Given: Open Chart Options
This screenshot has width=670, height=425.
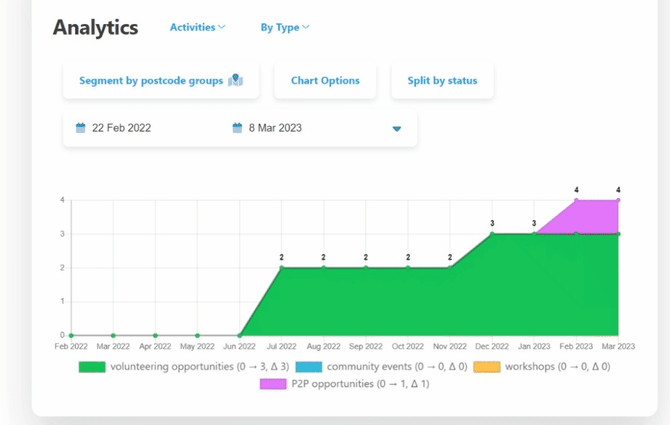Looking at the screenshot, I should click(325, 81).
